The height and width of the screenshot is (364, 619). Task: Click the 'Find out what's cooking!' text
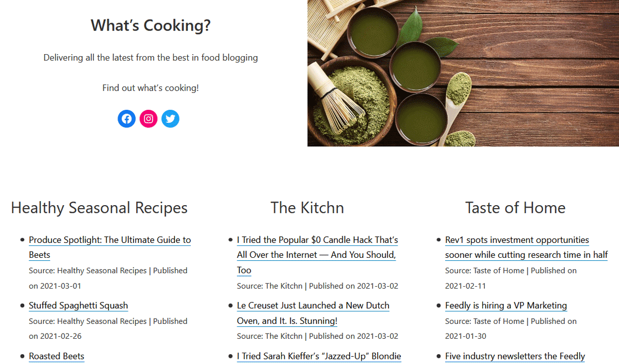[x=150, y=88]
